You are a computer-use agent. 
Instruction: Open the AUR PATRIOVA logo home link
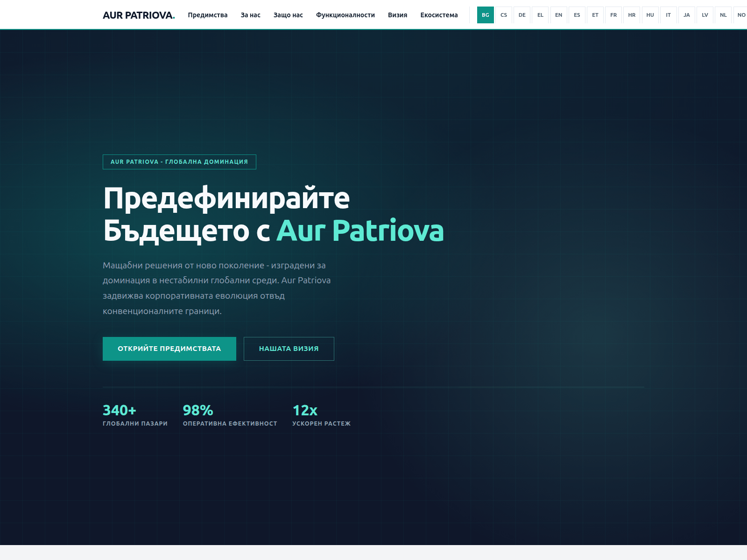139,15
